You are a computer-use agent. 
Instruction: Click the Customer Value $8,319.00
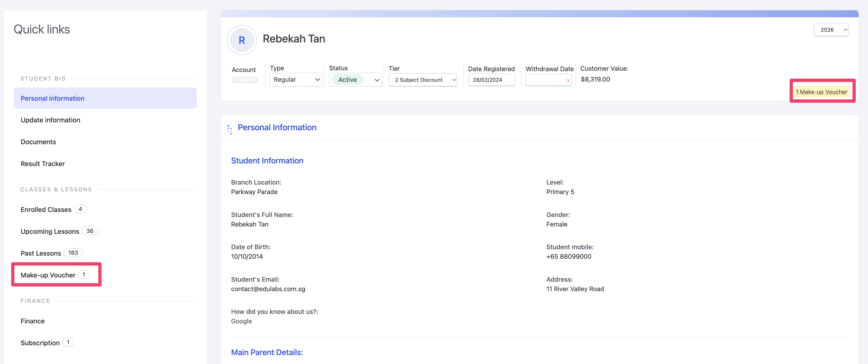[x=595, y=79]
